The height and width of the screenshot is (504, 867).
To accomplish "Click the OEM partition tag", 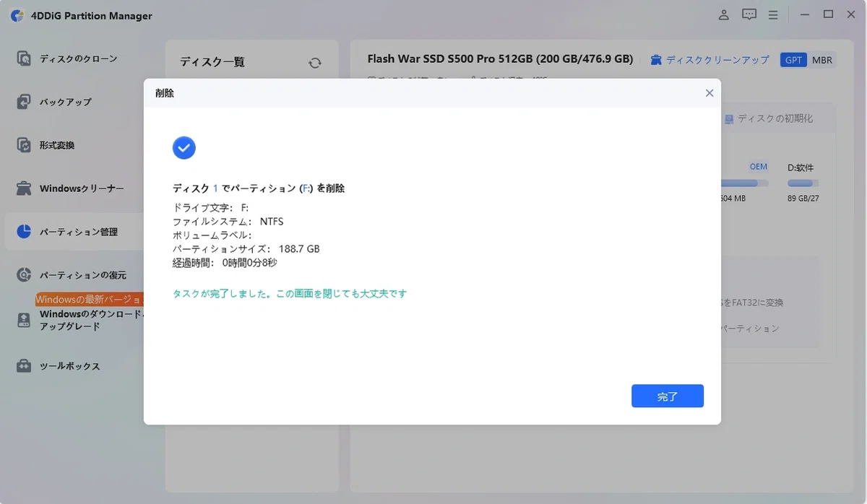I will 758,167.
